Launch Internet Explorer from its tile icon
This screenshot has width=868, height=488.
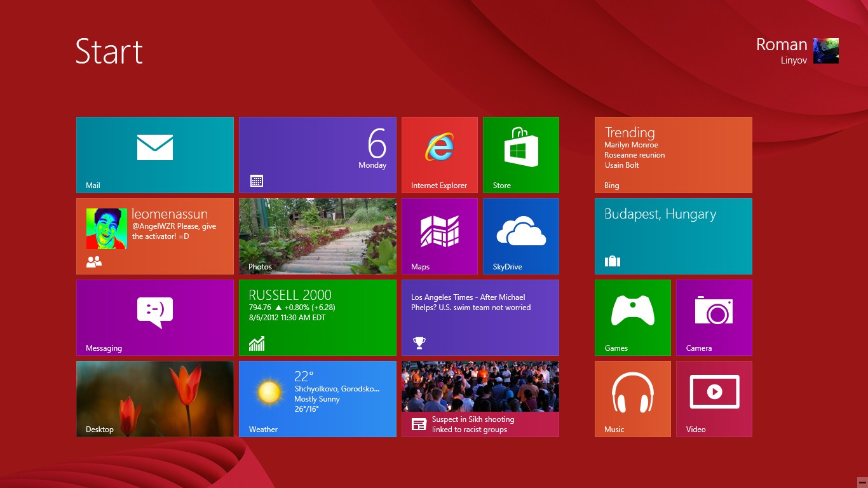440,147
